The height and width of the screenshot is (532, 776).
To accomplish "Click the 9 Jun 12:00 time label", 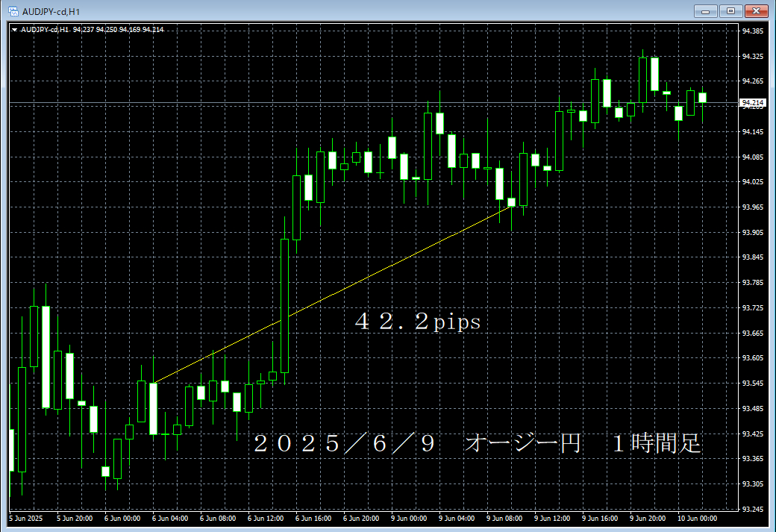I will 552,518.
